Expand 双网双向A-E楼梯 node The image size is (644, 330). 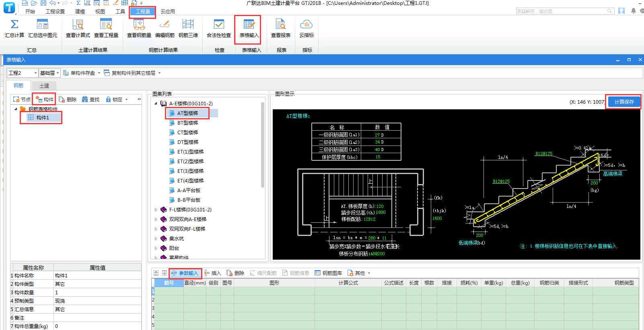pyautogui.click(x=156, y=219)
